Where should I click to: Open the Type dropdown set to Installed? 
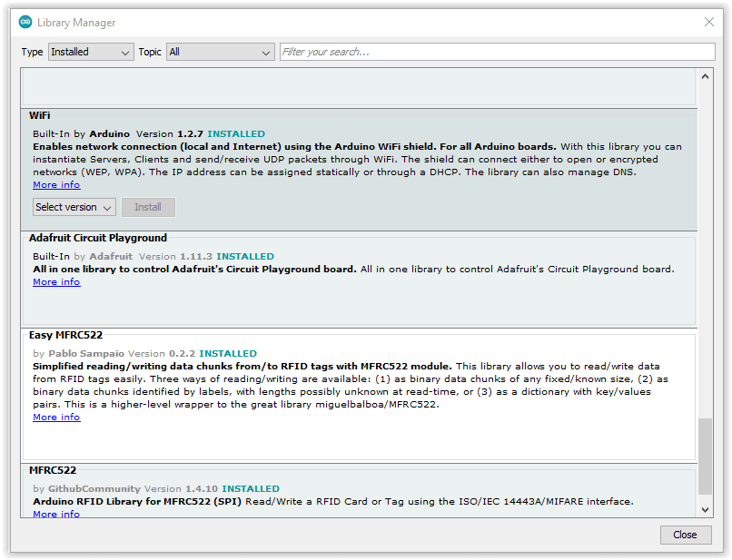(91, 52)
